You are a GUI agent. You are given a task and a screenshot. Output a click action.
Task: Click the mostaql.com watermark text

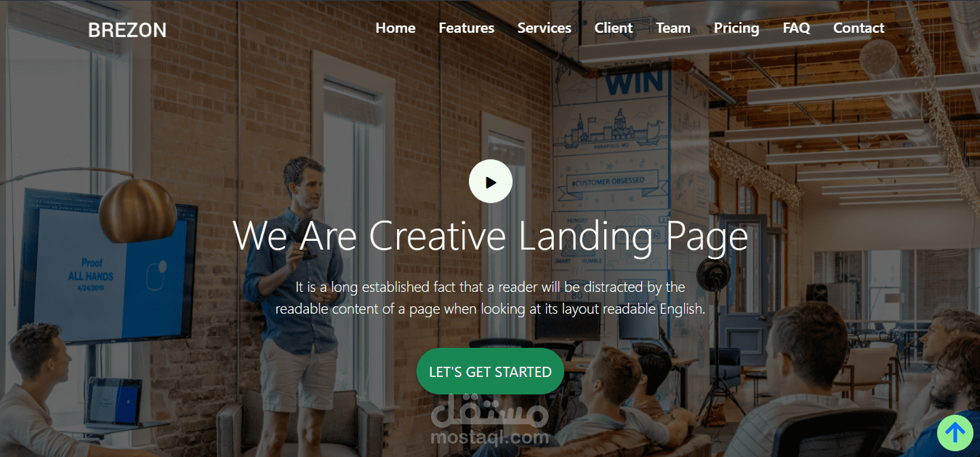click(490, 437)
